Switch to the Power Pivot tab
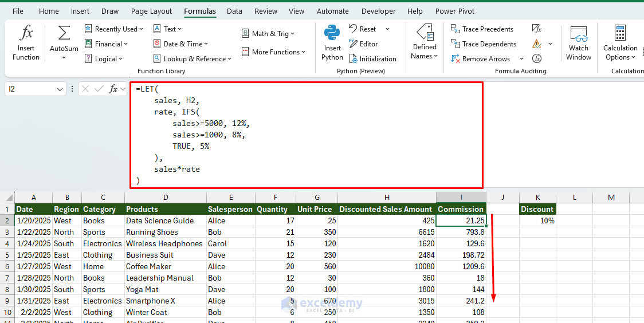This screenshot has height=323, width=644. (x=455, y=11)
